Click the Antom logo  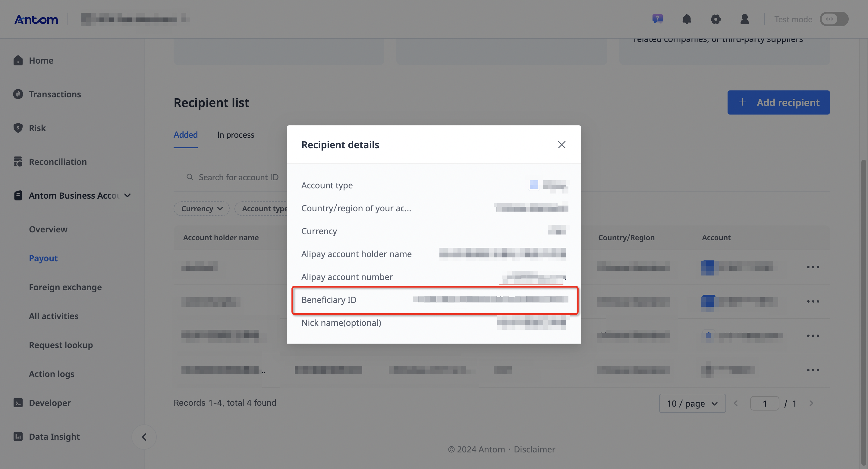coord(36,20)
